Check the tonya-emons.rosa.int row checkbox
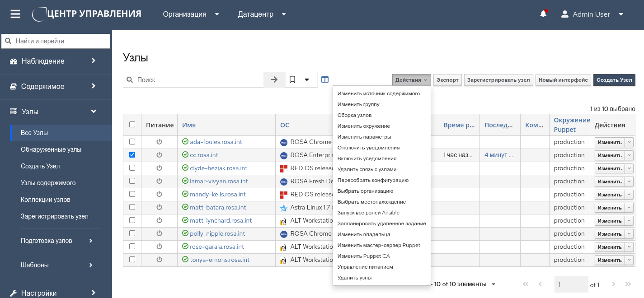This screenshot has width=644, height=298. pyautogui.click(x=132, y=260)
